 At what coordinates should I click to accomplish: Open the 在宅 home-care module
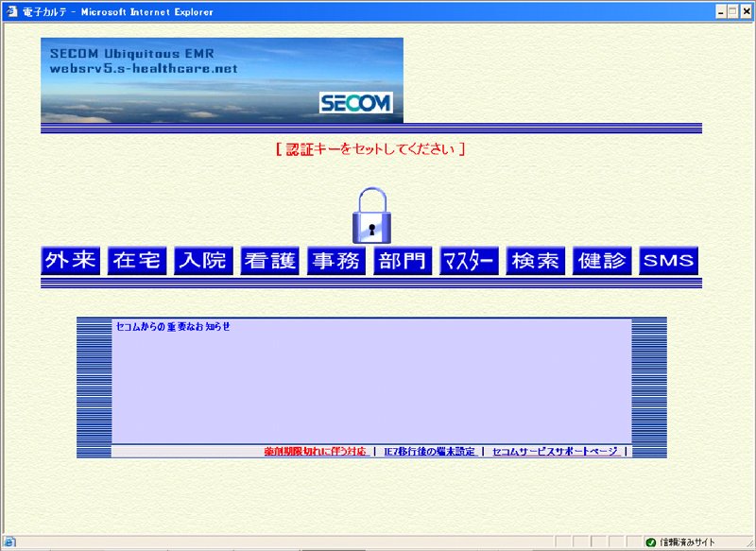point(137,261)
